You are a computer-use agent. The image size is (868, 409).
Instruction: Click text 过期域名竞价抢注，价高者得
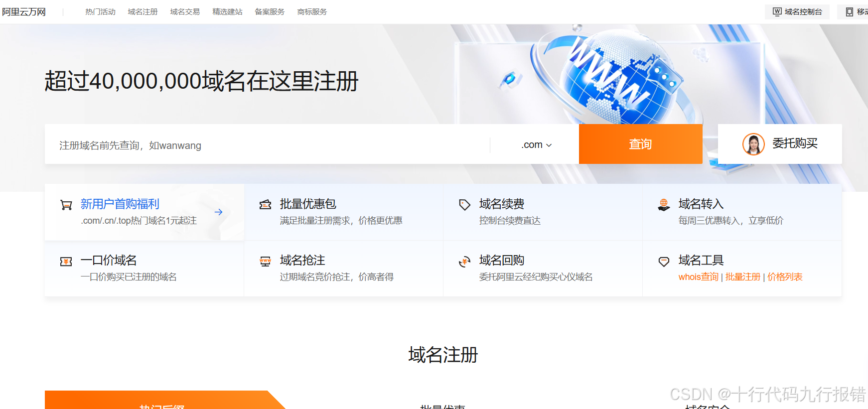pos(337,277)
